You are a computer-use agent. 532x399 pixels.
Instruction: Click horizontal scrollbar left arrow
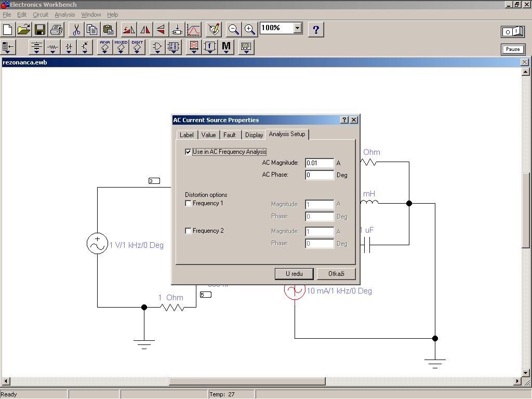click(x=6, y=381)
